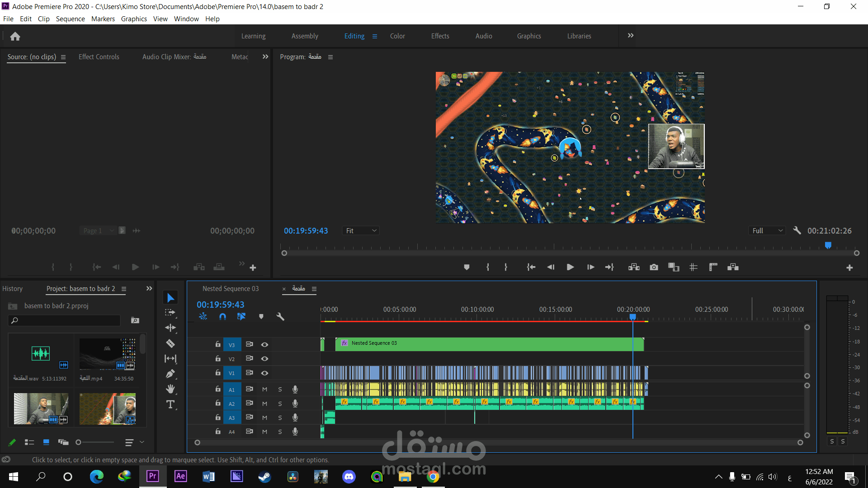Viewport: 868px width, 488px height.
Task: Mark Out point in Program Monitor
Action: coord(506,267)
